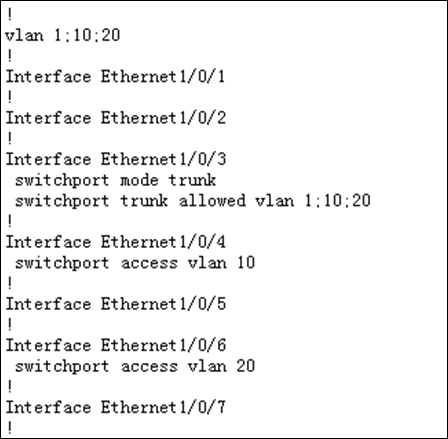Click the 'Interface Ethernet1/0/1' line
The image size is (448, 439).
coord(116,77)
